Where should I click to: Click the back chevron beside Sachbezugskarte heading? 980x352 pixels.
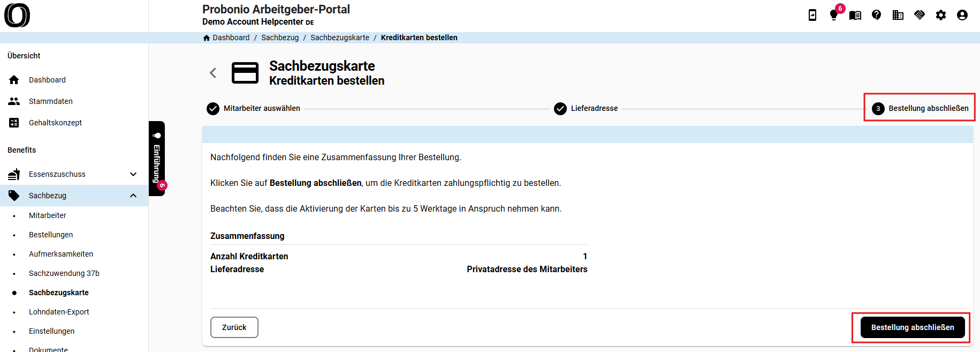(x=213, y=73)
